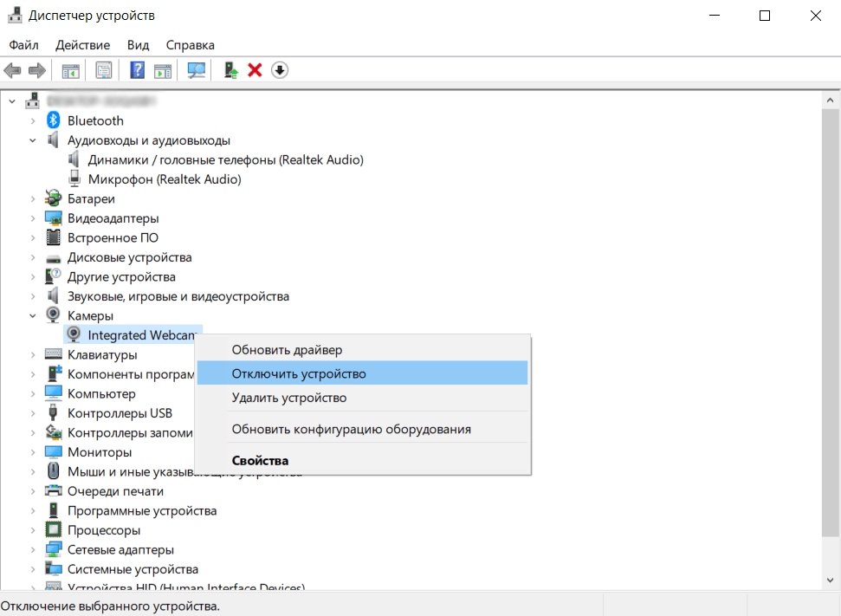
Task: Scan for hardware changes using the toolbar icon
Action: click(x=195, y=69)
